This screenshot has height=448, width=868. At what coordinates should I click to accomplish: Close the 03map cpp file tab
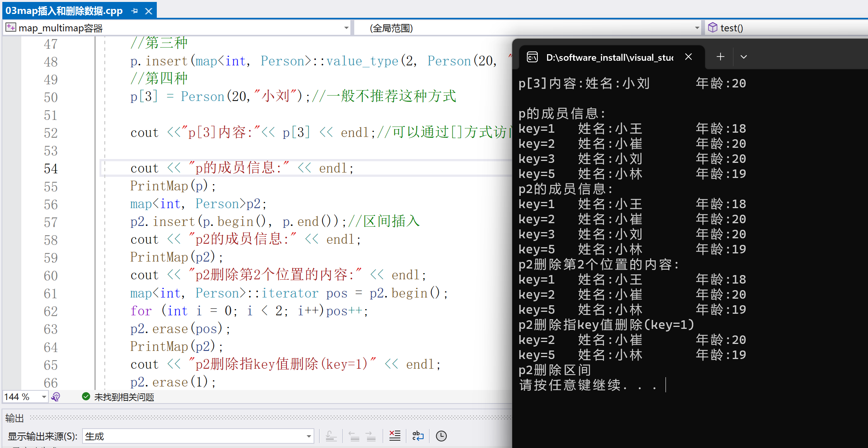[149, 11]
